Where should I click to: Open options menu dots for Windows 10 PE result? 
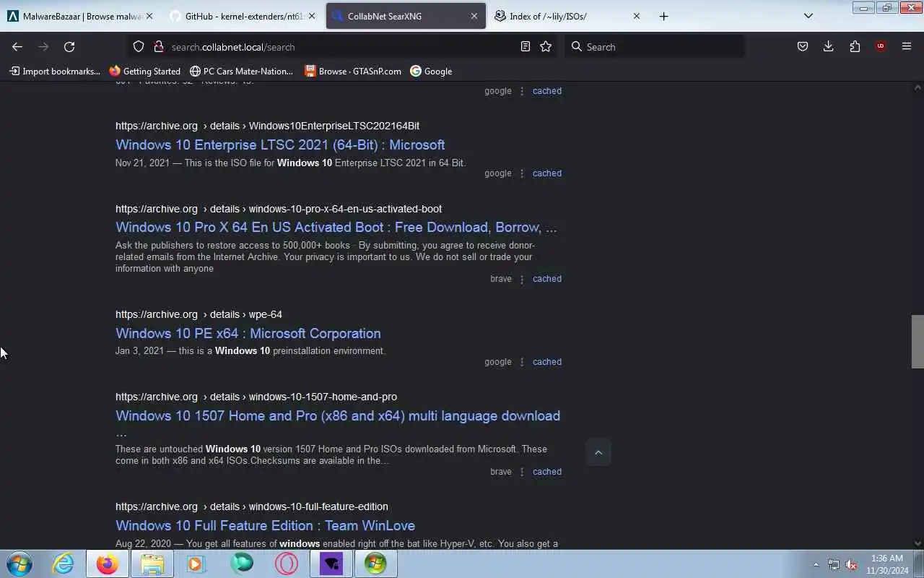[522, 362]
